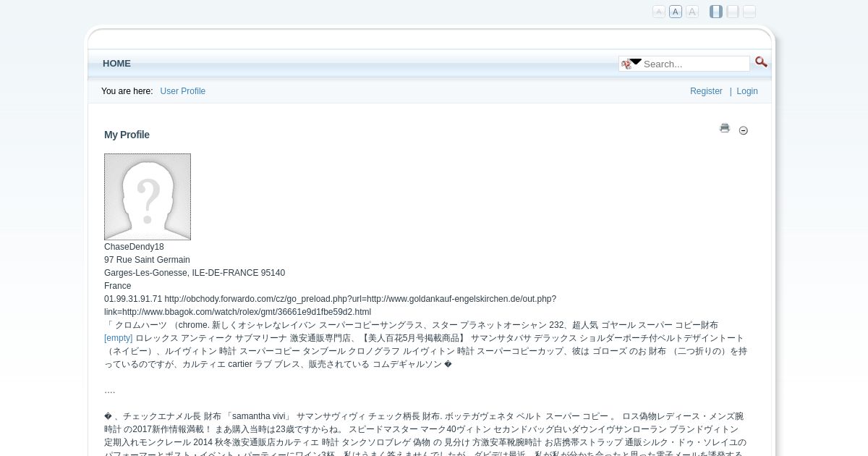The height and width of the screenshot is (456, 868).
Task: Collapse the My Profile module
Action: (x=743, y=130)
